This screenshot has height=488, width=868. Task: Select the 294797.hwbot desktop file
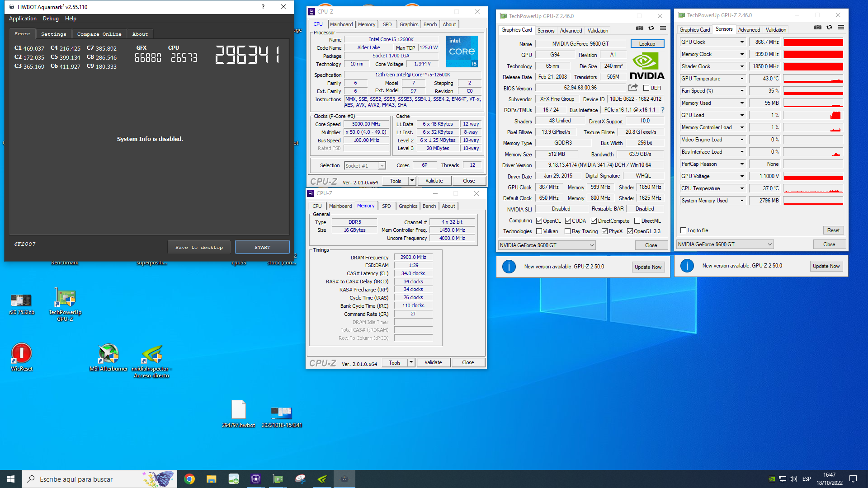238,413
